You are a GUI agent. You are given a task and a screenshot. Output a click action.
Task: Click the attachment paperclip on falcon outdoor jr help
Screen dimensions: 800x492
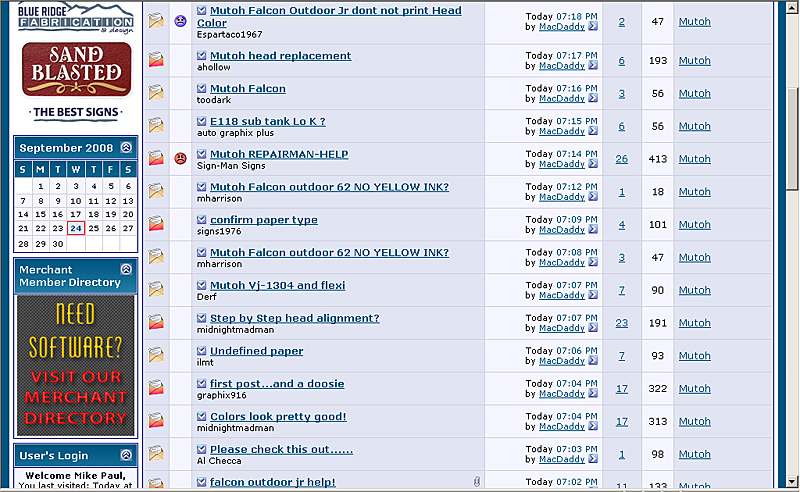click(477, 481)
